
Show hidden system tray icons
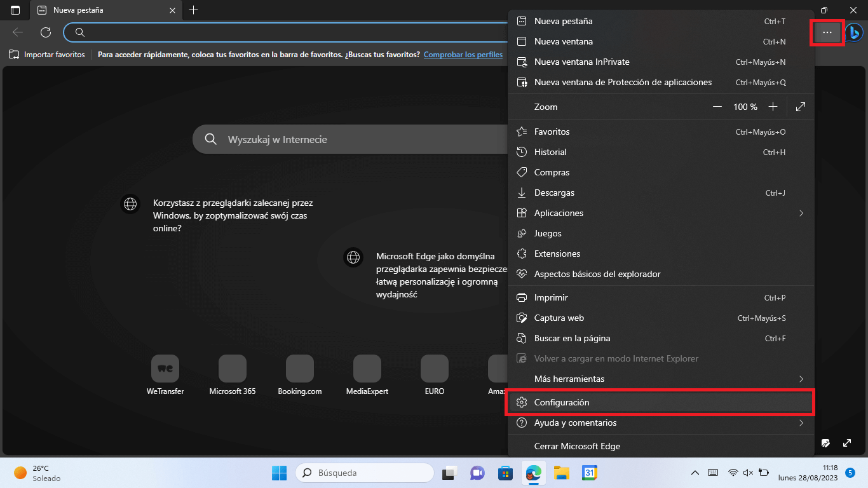695,473
